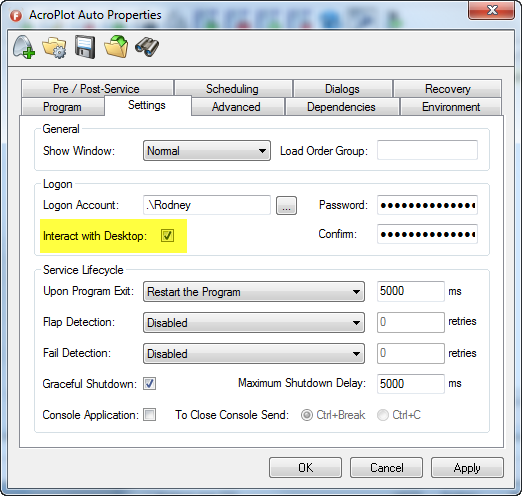Open the Flap Detection dropdown

(x=254, y=323)
